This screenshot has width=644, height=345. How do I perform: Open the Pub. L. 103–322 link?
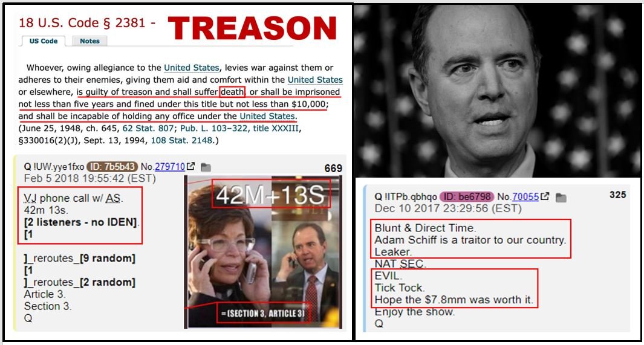214,129
